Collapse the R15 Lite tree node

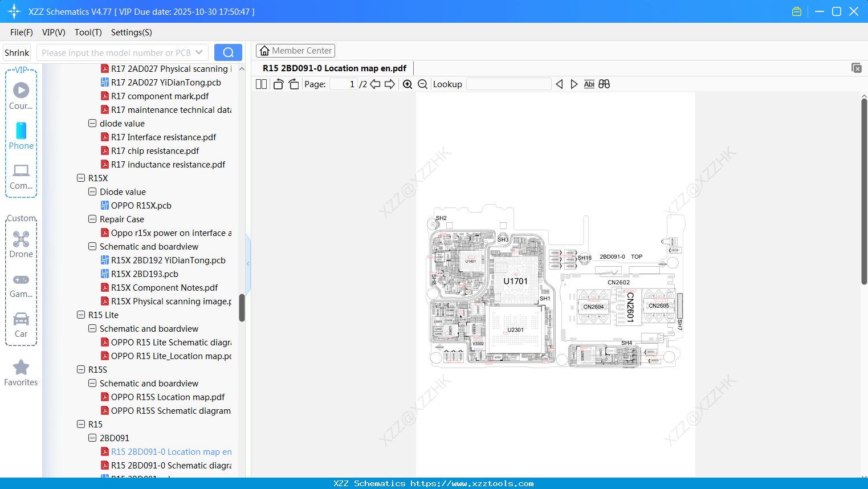[81, 315]
